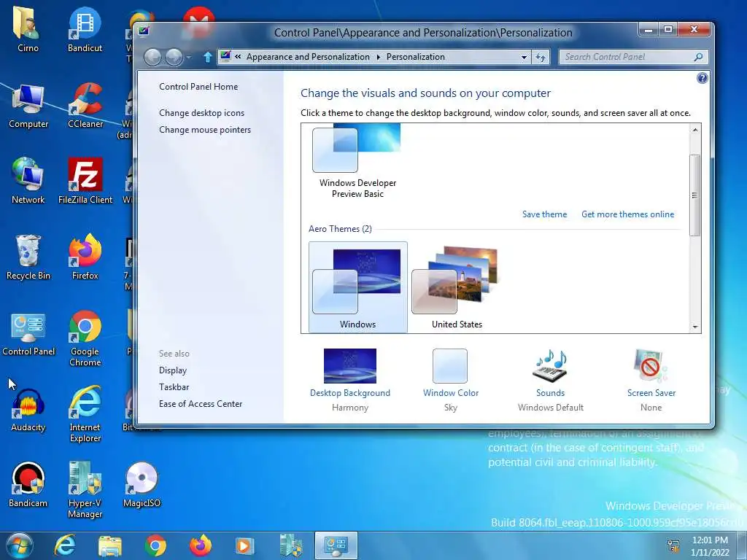Click the Back navigation arrow

(x=152, y=58)
